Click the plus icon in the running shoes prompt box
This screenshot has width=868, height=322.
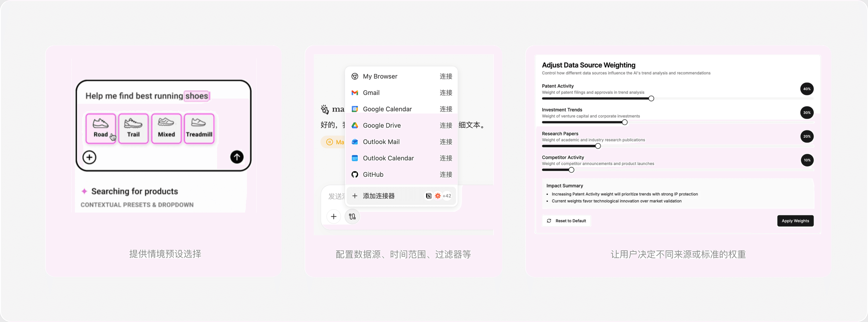[89, 157]
